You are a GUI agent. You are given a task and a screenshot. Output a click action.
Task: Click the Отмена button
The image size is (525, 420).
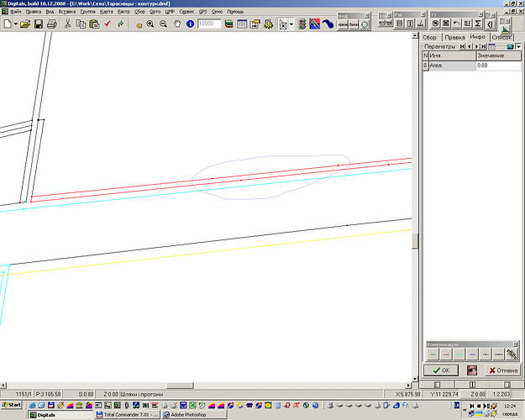coord(503,370)
